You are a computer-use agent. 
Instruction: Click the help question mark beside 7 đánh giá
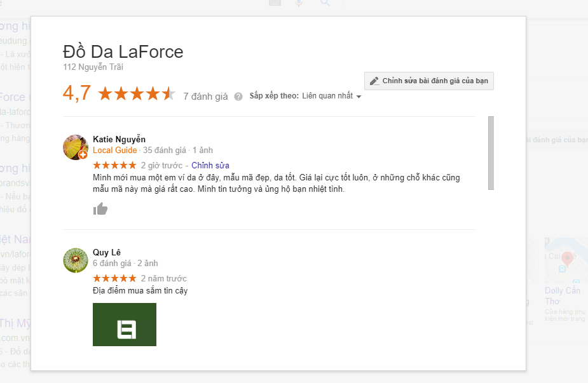point(238,97)
